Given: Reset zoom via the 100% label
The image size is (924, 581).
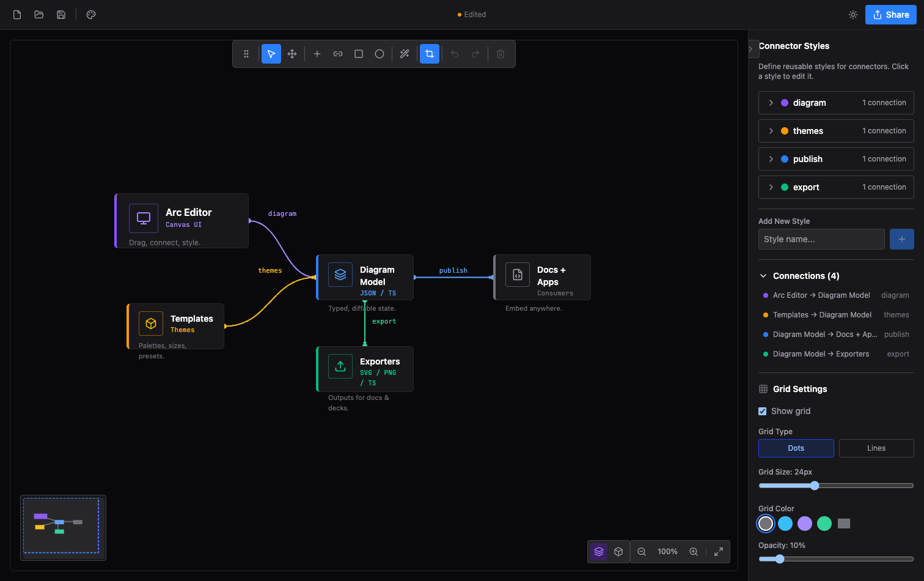Looking at the screenshot, I should pos(667,552).
